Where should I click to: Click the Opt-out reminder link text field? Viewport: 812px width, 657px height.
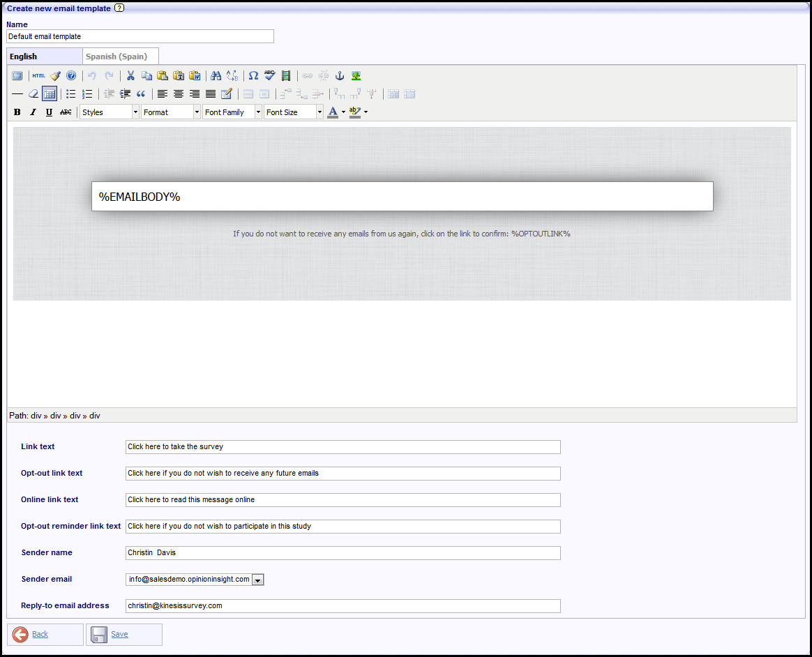point(343,526)
